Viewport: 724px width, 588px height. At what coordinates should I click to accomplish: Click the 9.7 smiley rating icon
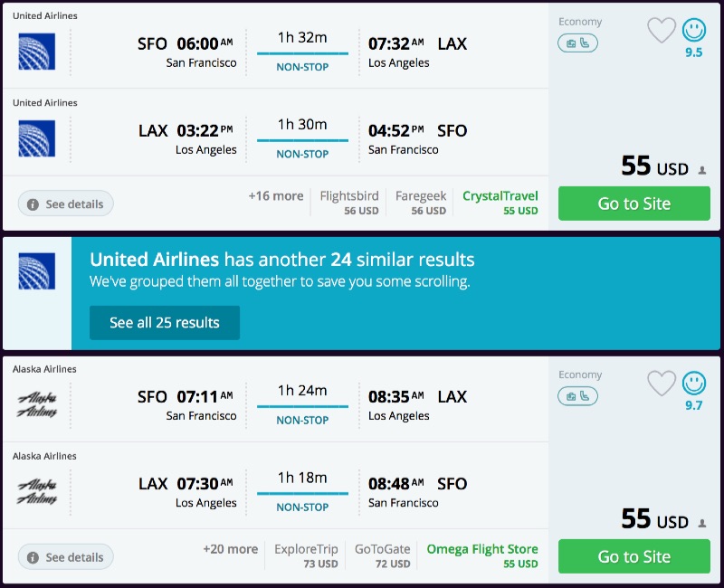click(x=694, y=384)
